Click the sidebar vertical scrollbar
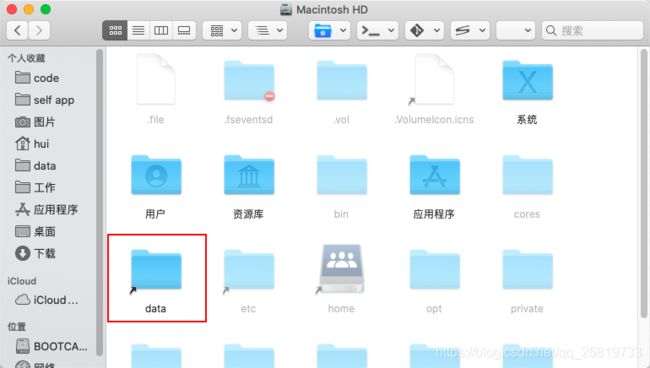The width and height of the screenshot is (650, 368). pyautogui.click(x=99, y=202)
